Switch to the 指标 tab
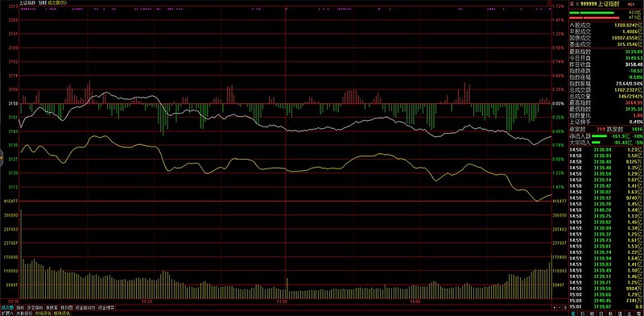 [19, 307]
